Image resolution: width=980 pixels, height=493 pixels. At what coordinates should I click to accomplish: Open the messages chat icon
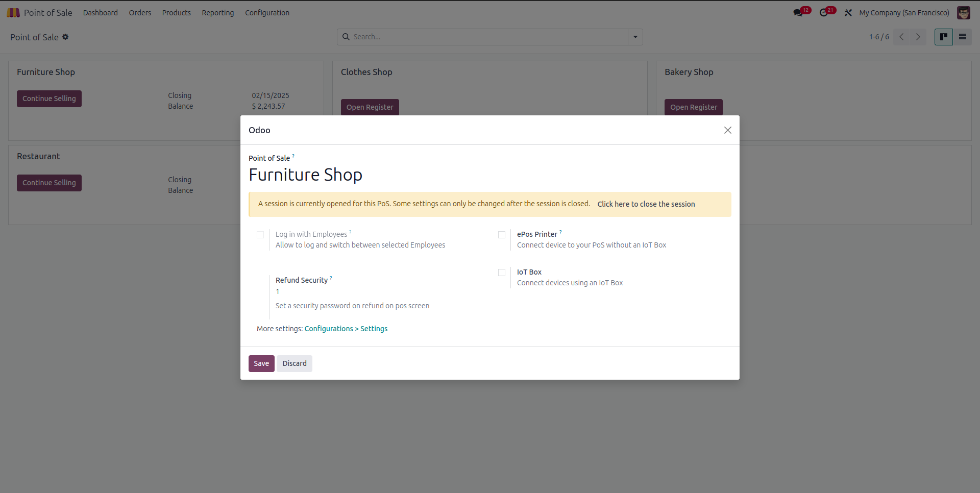click(798, 13)
